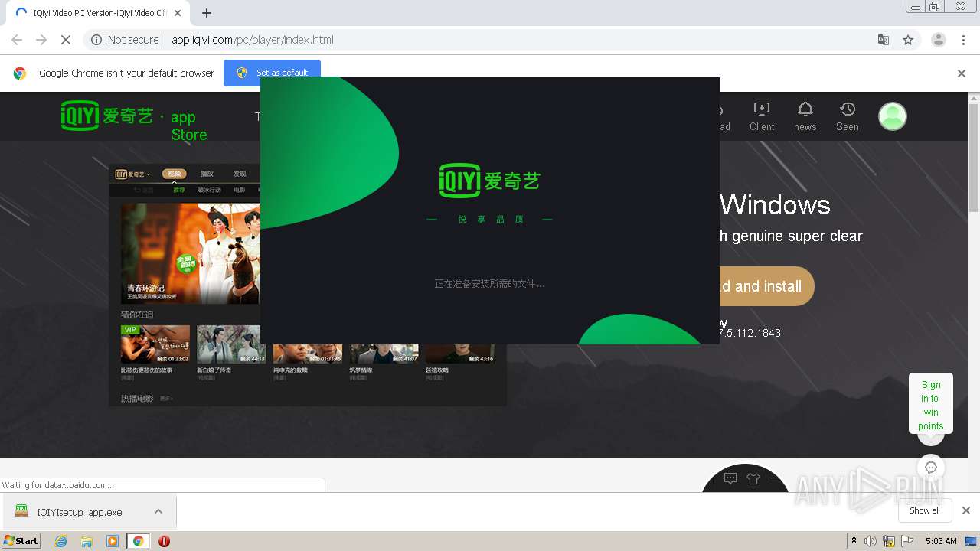The image size is (980, 551).
Task: Open the File Explorer taskbar icon
Action: point(87,541)
